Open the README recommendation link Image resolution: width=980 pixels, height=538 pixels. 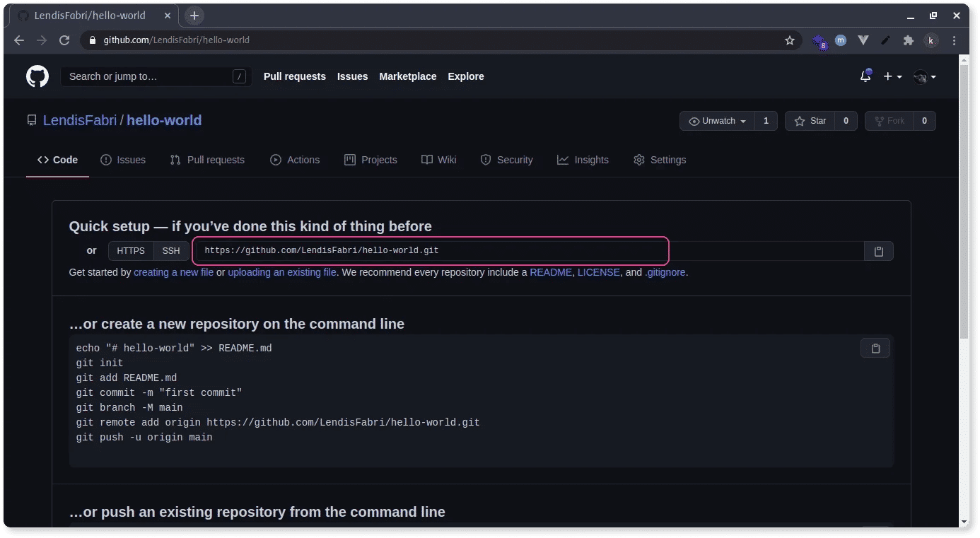click(x=551, y=272)
